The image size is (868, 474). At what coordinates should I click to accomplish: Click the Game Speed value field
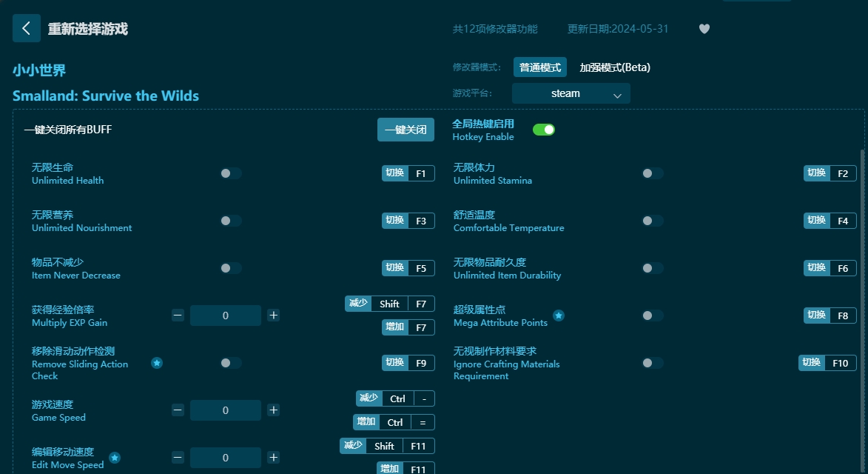[x=225, y=410]
